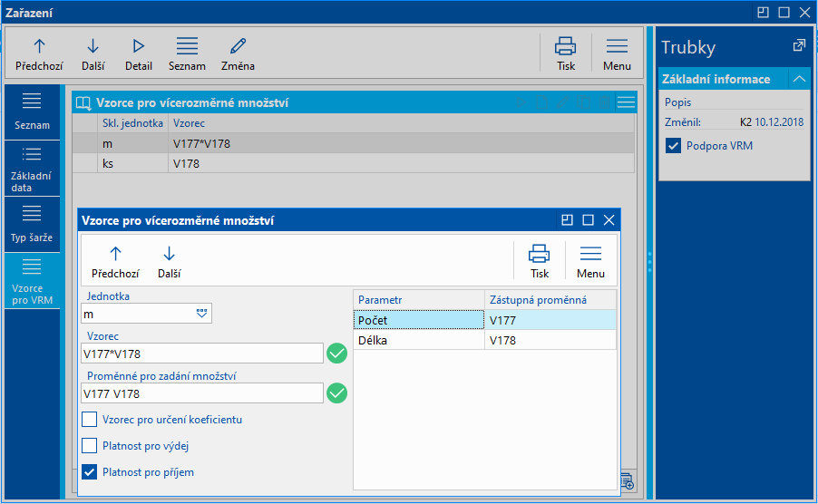This screenshot has width=818, height=504.
Task: Maximize the Zařazení main window
Action: tap(784, 12)
